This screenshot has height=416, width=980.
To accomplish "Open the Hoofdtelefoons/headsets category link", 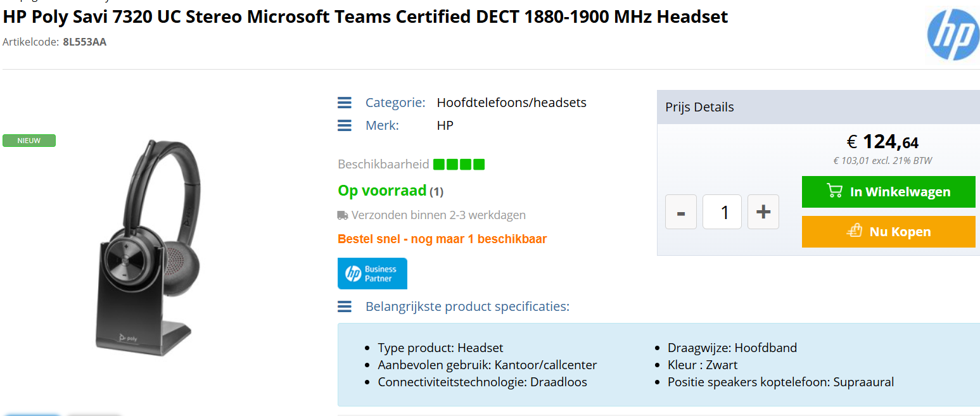I will [x=512, y=103].
